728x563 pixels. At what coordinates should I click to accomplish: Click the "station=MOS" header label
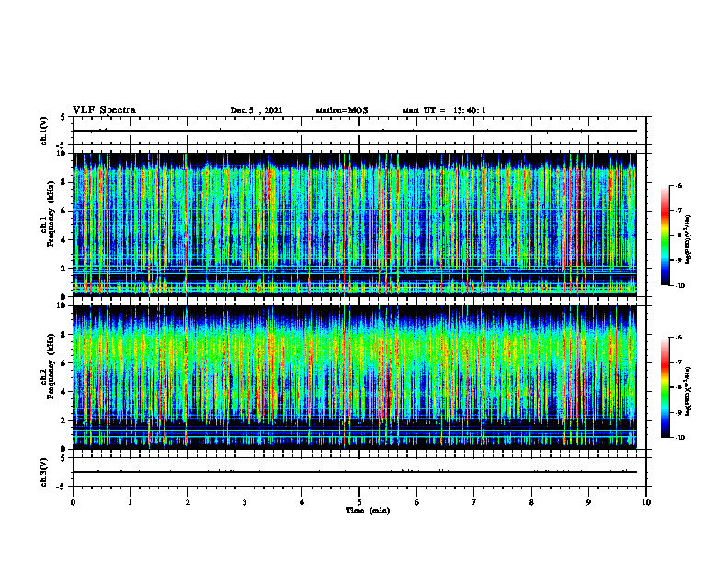pos(342,110)
